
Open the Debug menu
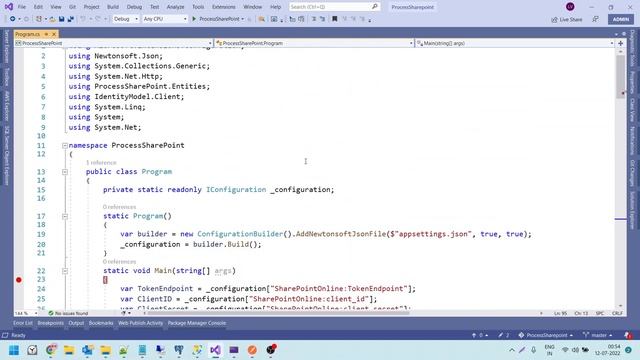coord(134,7)
